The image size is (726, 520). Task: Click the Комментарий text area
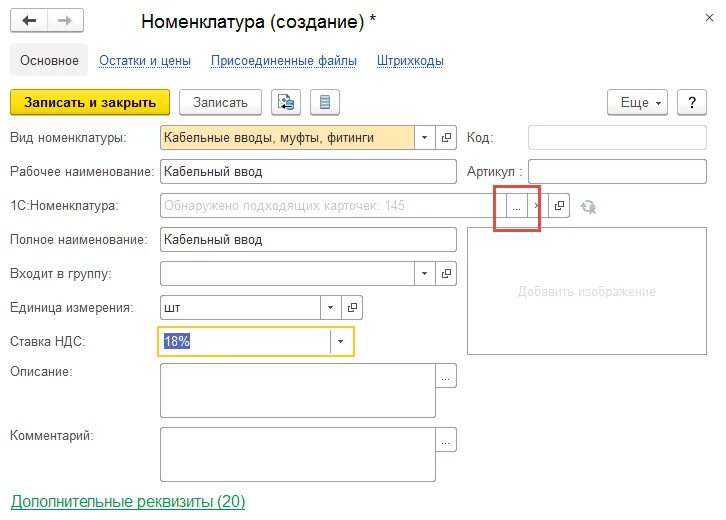click(x=298, y=454)
